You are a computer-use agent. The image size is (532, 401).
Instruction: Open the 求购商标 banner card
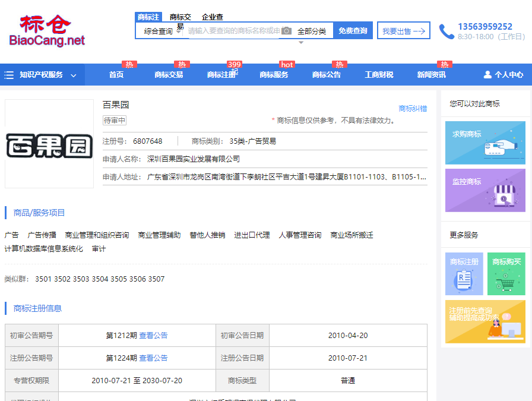[x=485, y=143]
